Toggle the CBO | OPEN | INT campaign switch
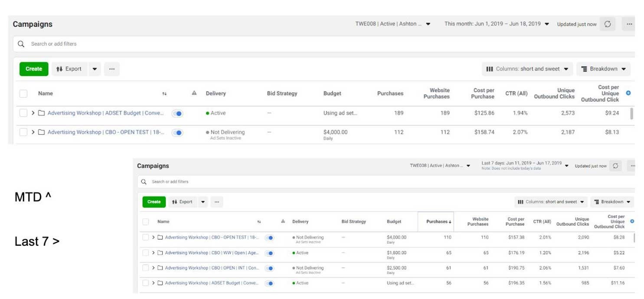The height and width of the screenshot is (299, 644). (x=269, y=268)
